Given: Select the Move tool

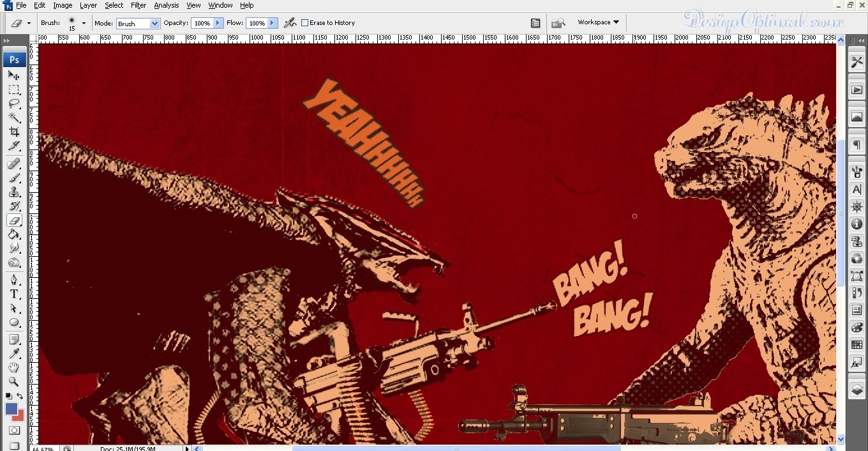Looking at the screenshot, I should tap(14, 75).
